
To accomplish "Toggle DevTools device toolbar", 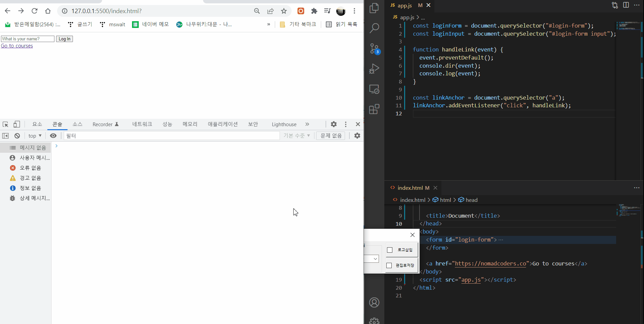I will click(x=16, y=124).
